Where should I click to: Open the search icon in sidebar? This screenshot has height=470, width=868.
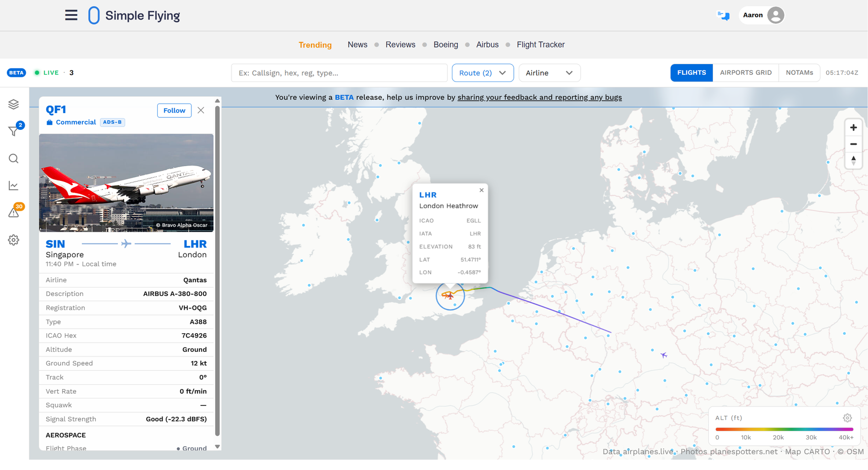click(14, 159)
